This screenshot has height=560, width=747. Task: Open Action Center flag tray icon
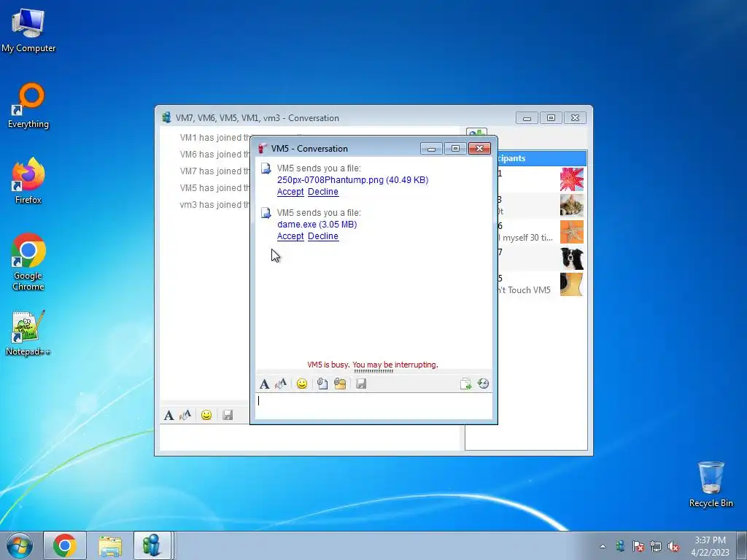tap(638, 546)
